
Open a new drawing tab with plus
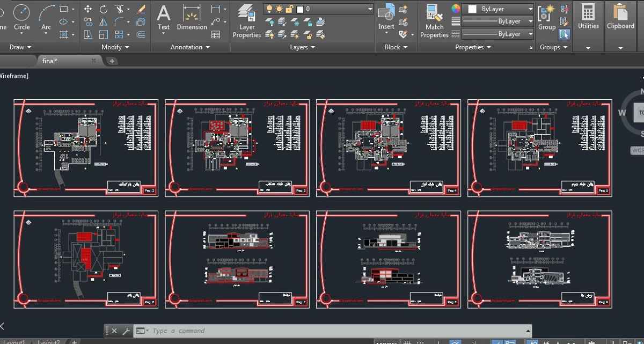(112, 61)
